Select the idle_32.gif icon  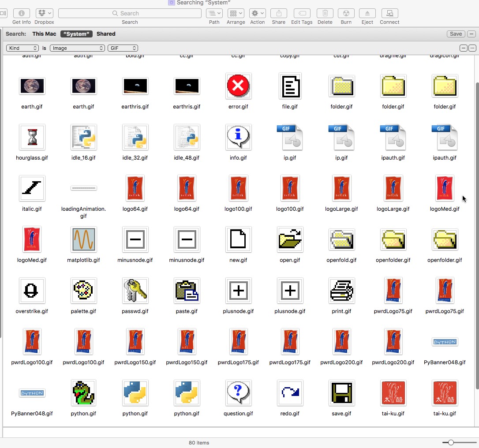(x=135, y=137)
